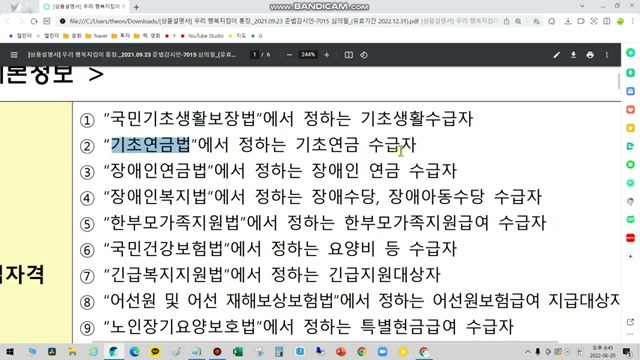Click the vertical PDF scrollbar
Screen dimensions: 640x360
[618, 81]
